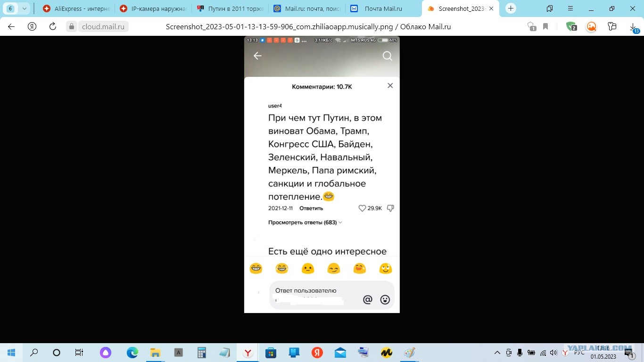644x362 pixels.
Task: Switch to the Mail.ru: почта, поиск tab
Action: 307,8
